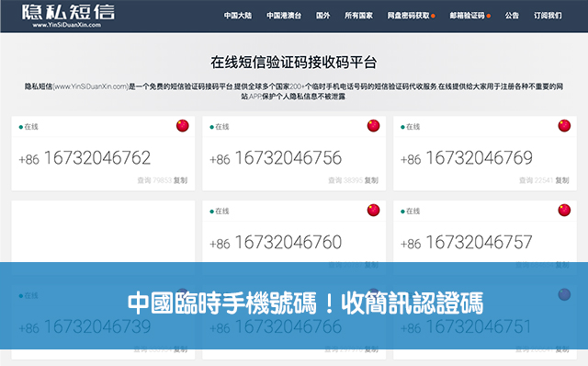Click the 在线 status on 16732046760 card

tap(220, 212)
